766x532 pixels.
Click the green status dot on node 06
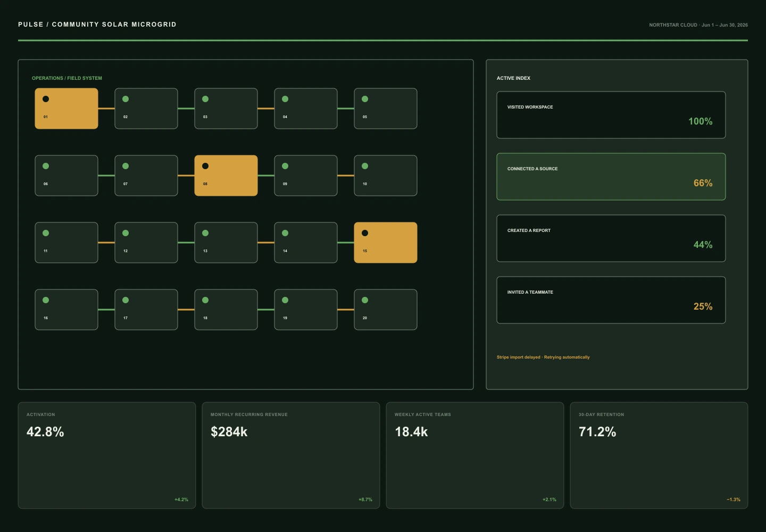[46, 166]
